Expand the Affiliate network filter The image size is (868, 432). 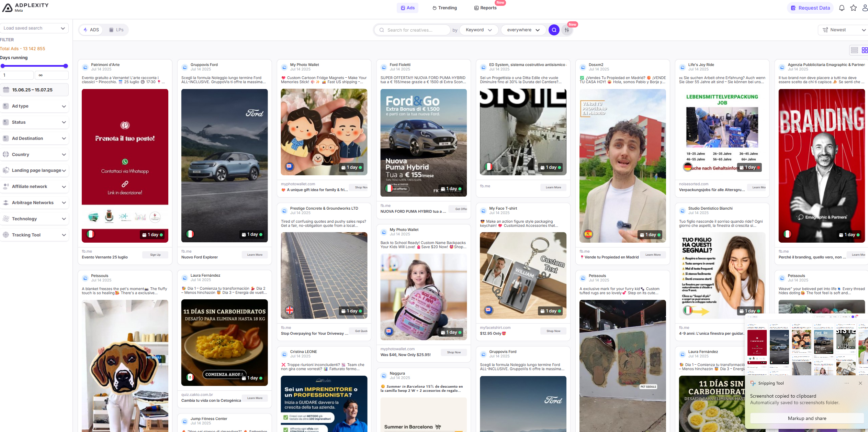point(34,187)
